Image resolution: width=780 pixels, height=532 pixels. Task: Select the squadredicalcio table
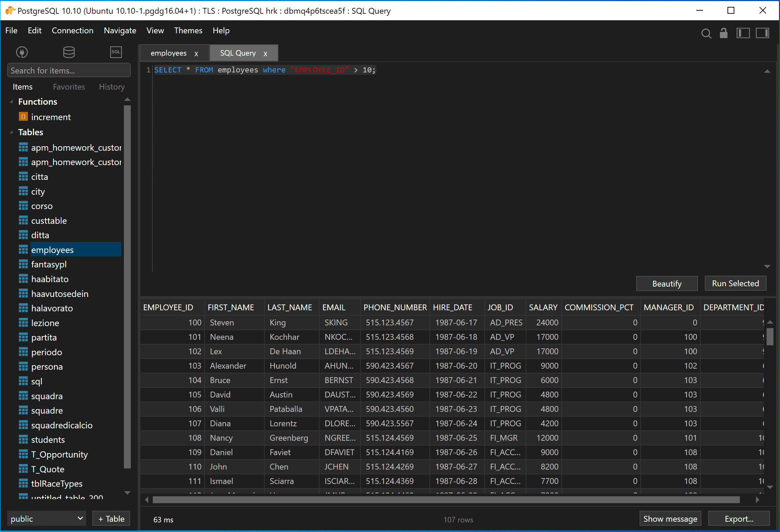pos(62,425)
